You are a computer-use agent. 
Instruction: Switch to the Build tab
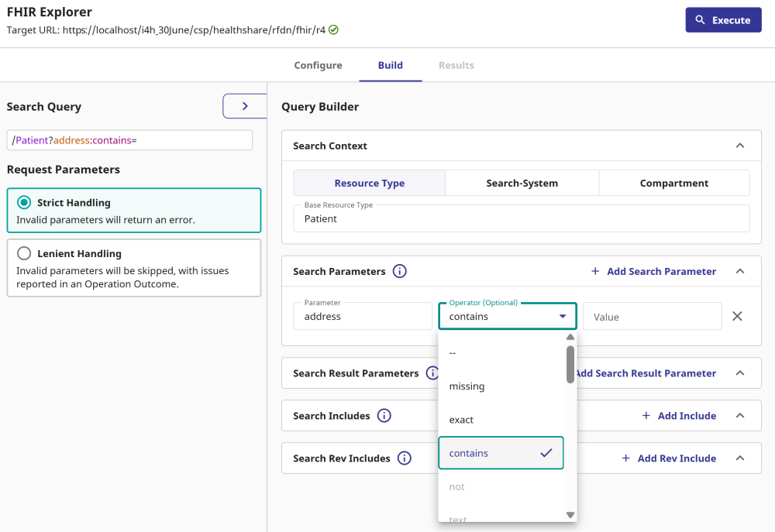[391, 65]
